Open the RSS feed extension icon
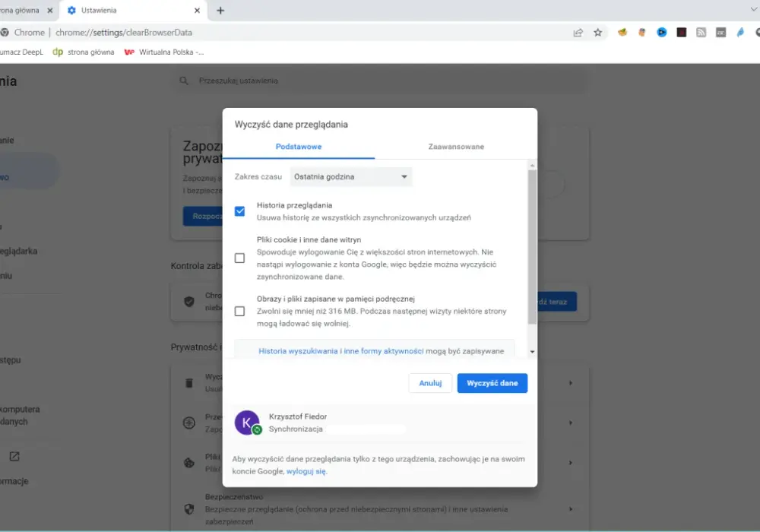Viewport: 760px width, 532px height. coord(701,33)
